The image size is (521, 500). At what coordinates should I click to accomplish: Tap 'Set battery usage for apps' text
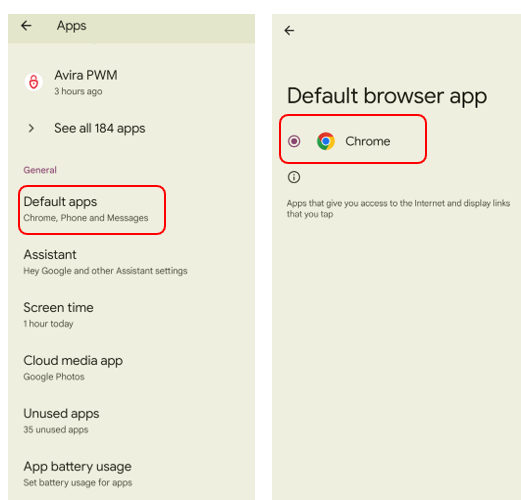click(x=78, y=483)
